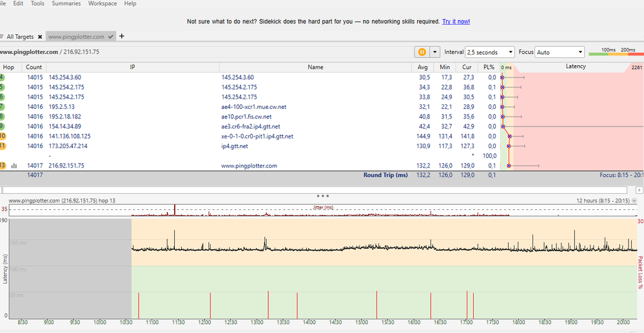This screenshot has height=333, width=644.
Task: Click name ae4-100-xcr1.mue.cw.net
Action: 254,107
